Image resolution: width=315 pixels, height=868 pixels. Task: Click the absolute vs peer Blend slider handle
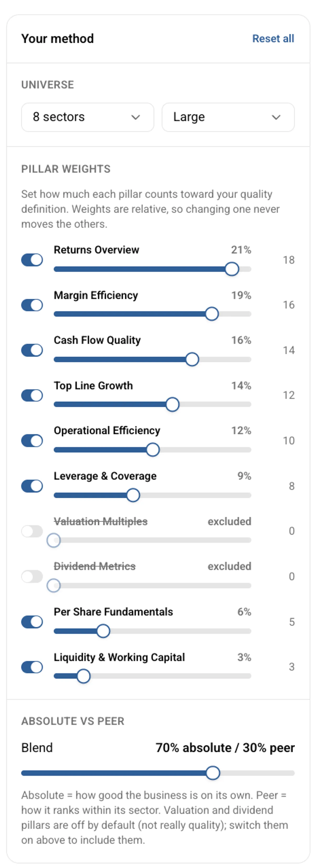point(213,773)
